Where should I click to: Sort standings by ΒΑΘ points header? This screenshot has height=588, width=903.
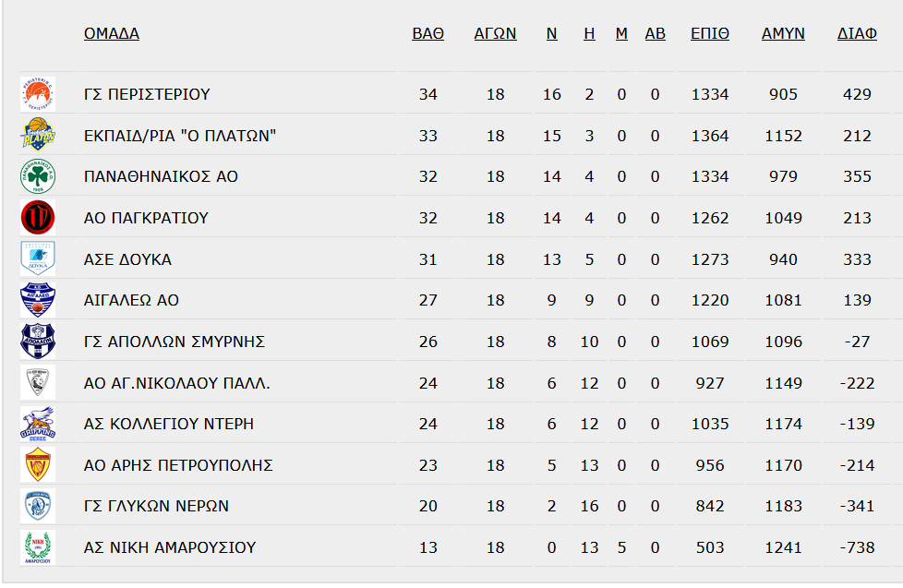click(427, 33)
